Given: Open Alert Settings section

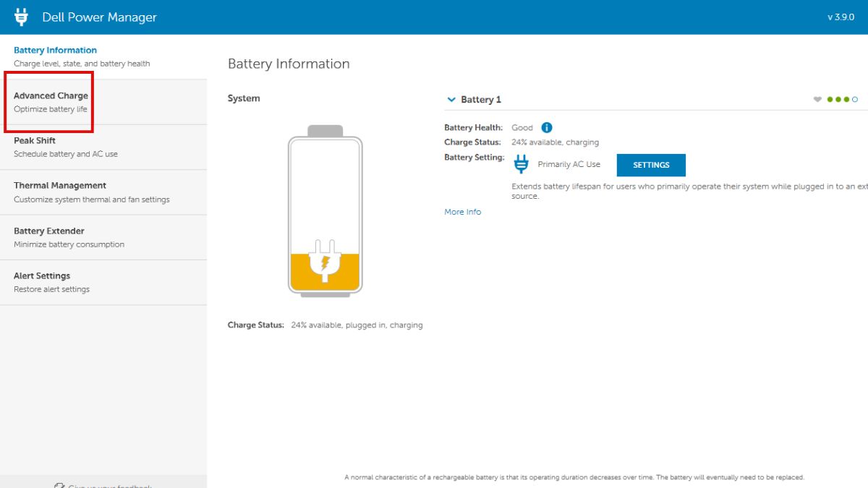Looking at the screenshot, I should coord(103,282).
